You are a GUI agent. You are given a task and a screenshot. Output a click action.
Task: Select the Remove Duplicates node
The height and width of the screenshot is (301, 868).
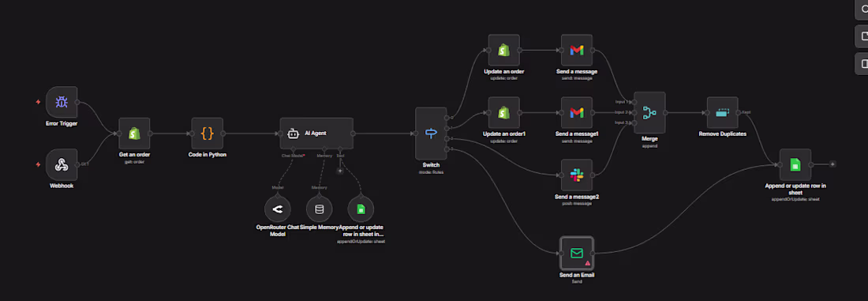point(722,112)
